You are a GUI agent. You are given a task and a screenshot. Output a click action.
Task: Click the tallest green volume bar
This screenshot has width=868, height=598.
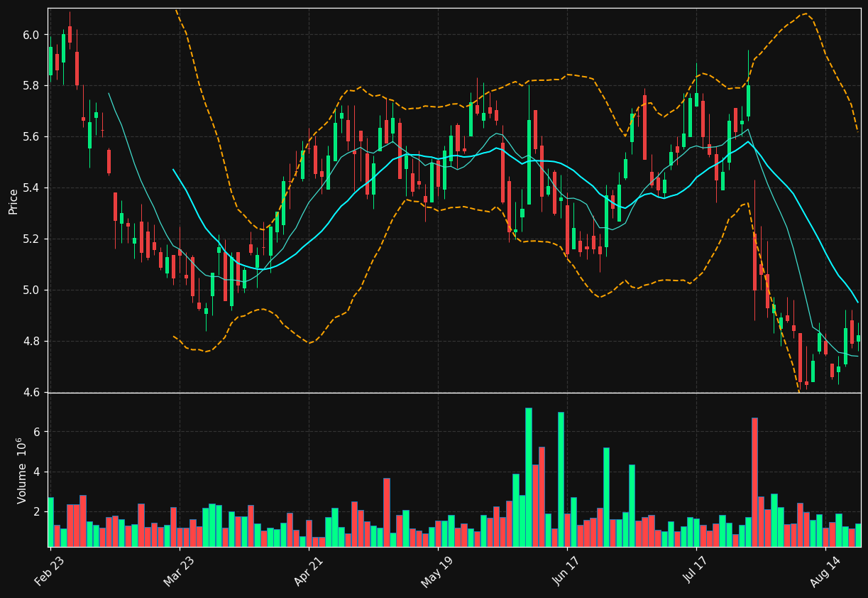click(x=529, y=477)
